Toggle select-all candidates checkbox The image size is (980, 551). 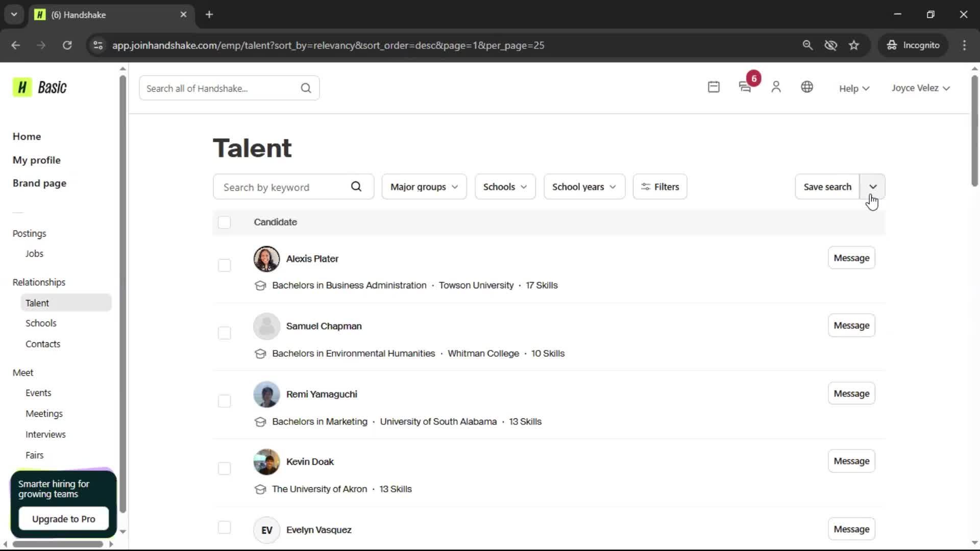point(224,222)
